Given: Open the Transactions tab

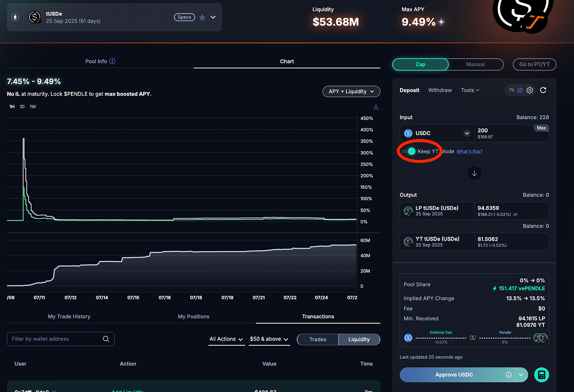Looking at the screenshot, I should (x=318, y=316).
